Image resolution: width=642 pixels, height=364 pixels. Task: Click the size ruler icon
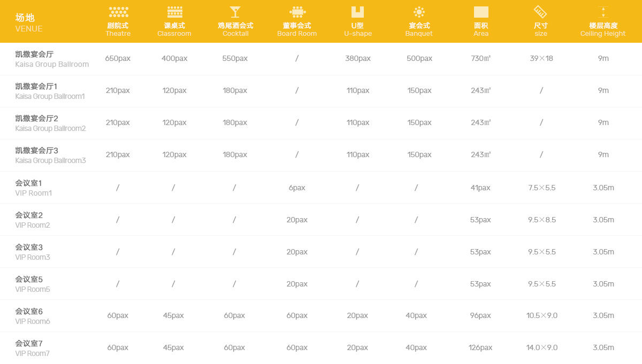[540, 12]
